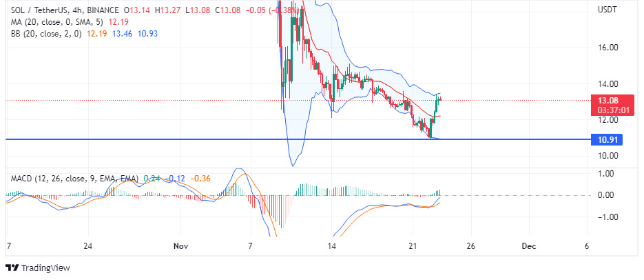Click the TradingView brand text link

[45, 268]
